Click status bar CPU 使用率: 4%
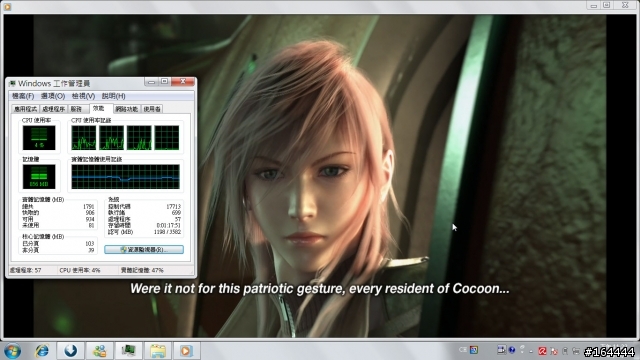Viewport: 640px width, 360px height. 80,270
